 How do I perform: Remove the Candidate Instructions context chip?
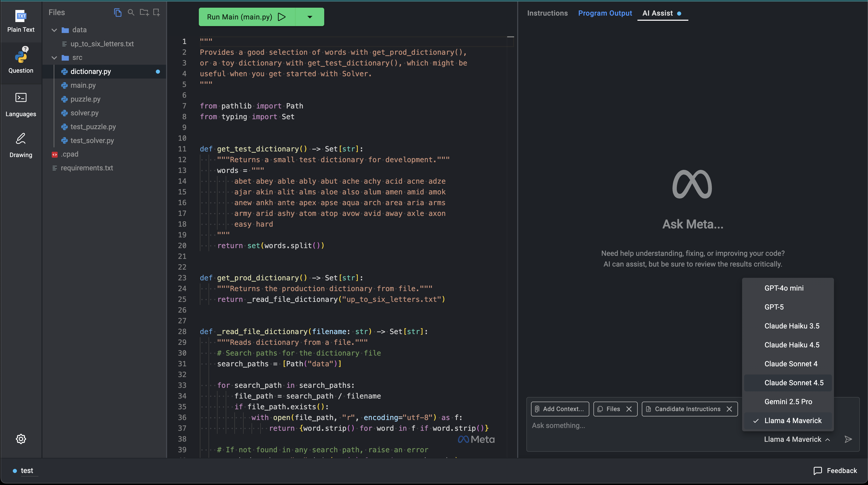coord(729,409)
